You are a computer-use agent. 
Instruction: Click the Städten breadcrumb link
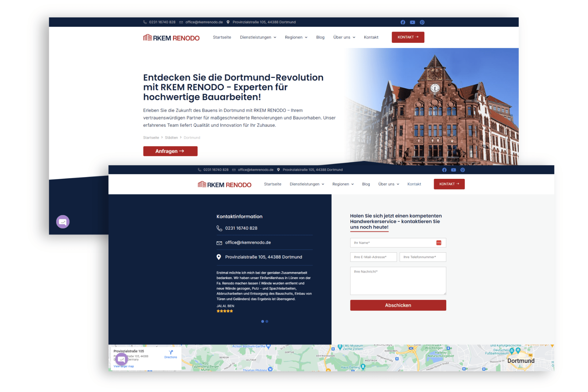point(171,138)
